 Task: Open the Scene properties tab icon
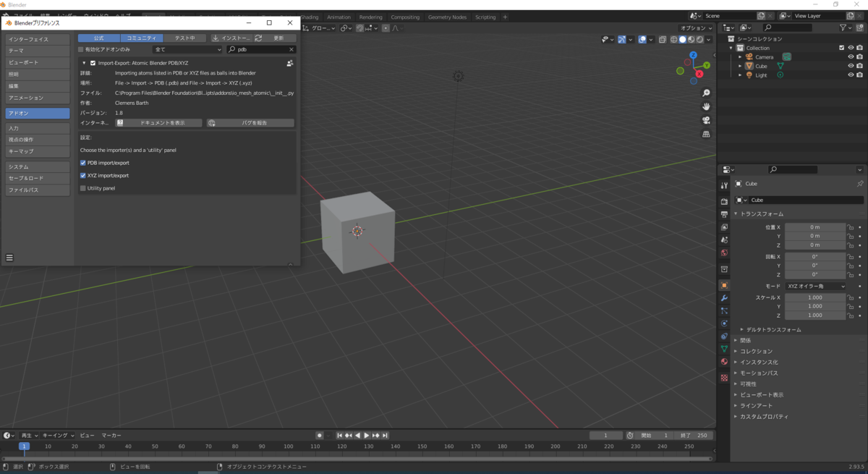pyautogui.click(x=724, y=240)
